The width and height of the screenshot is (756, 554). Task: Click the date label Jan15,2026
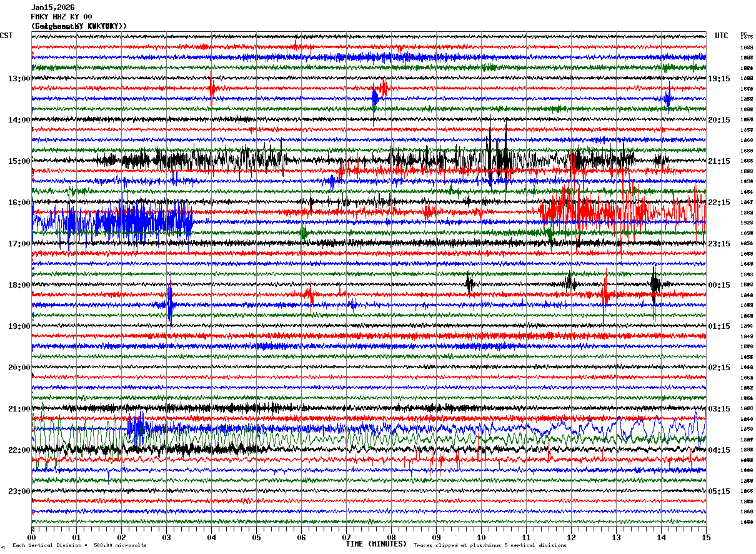tap(52, 8)
